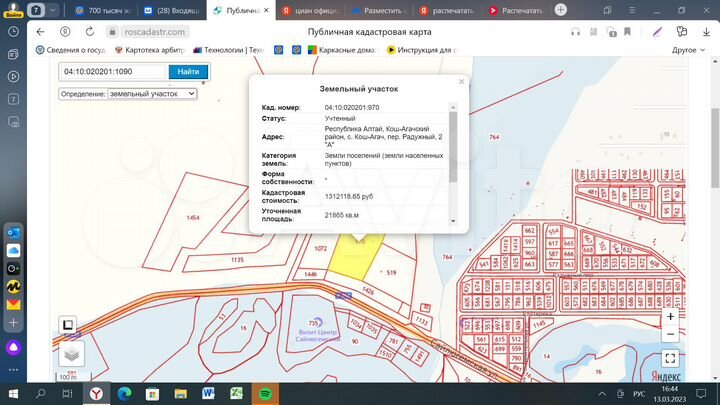Click the map zoom in plus button
The height and width of the screenshot is (405, 720).
[670, 316]
